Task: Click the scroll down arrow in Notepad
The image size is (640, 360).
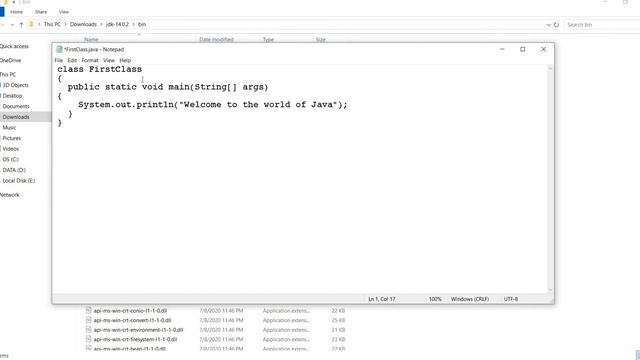Action: [x=550, y=290]
